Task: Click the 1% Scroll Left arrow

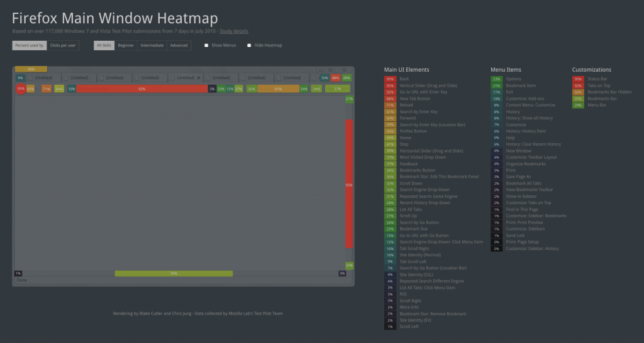Action: tap(18, 273)
